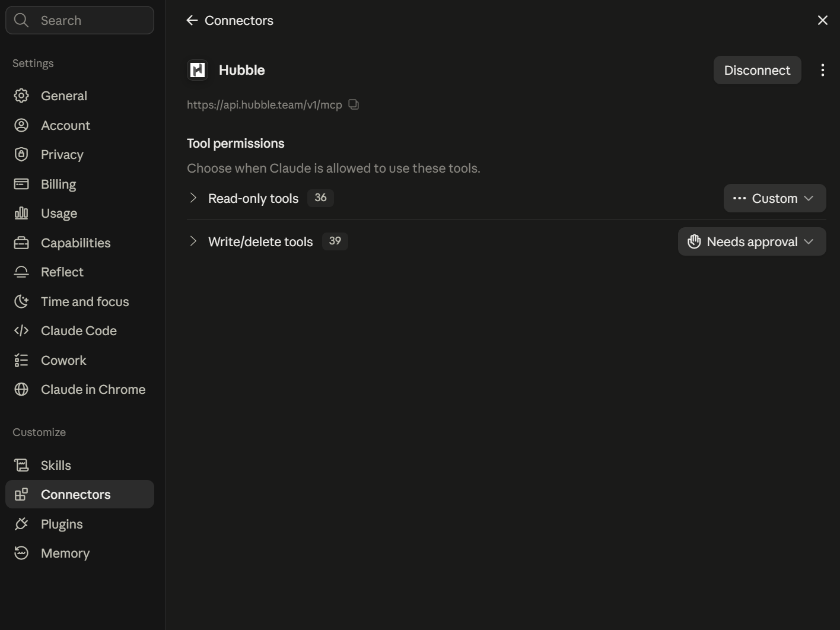The height and width of the screenshot is (630, 840).
Task: Open the Custom permission dropdown
Action: coord(775,198)
